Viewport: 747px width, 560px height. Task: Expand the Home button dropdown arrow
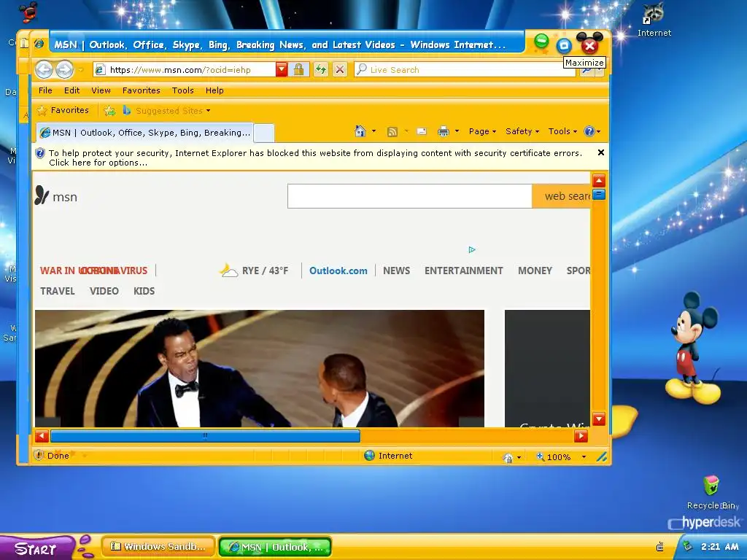[x=373, y=131]
